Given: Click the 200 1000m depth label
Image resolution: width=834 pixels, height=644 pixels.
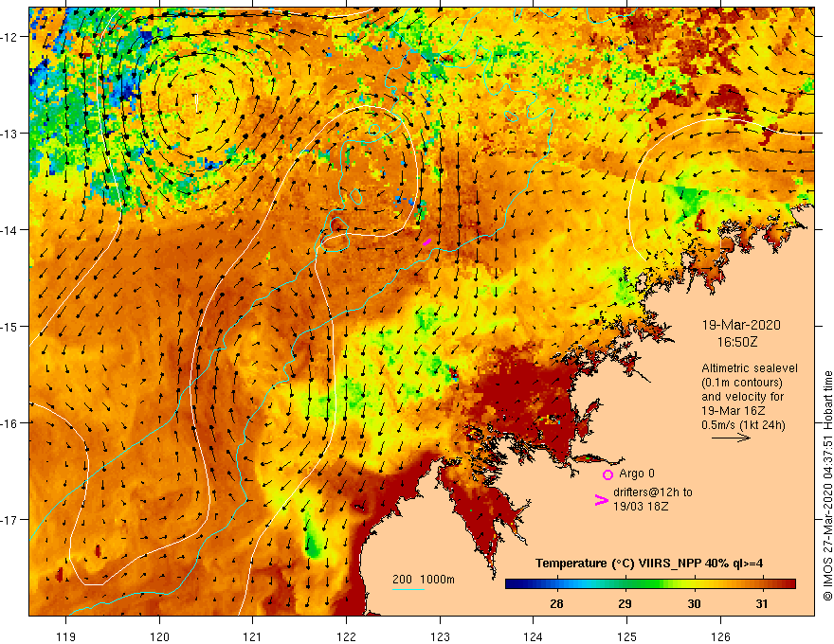Looking at the screenshot, I should [x=424, y=580].
